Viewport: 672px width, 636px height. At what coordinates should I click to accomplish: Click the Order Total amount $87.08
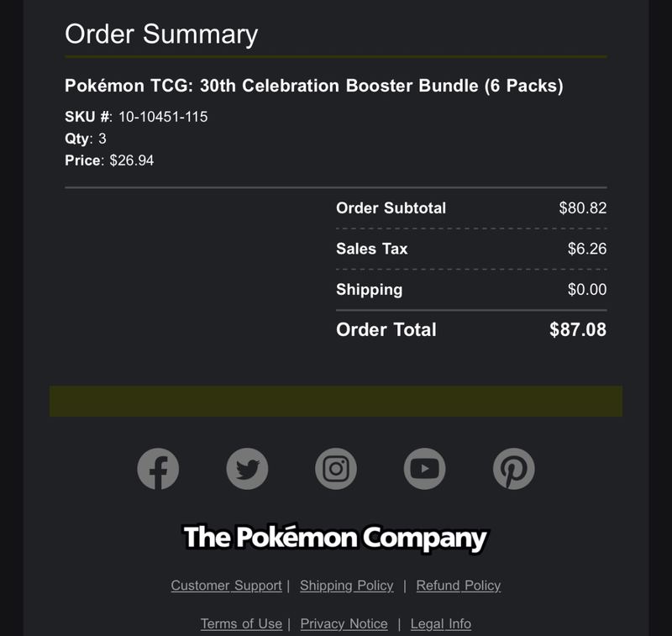pos(578,329)
